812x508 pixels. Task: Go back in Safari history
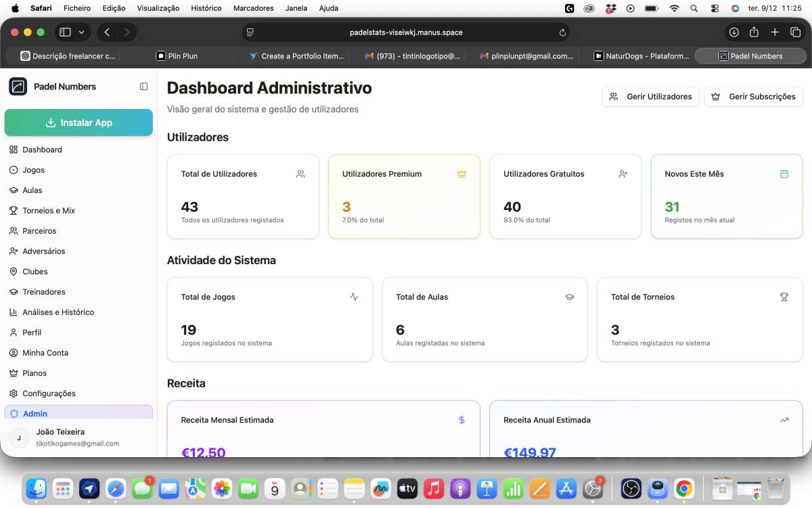107,33
